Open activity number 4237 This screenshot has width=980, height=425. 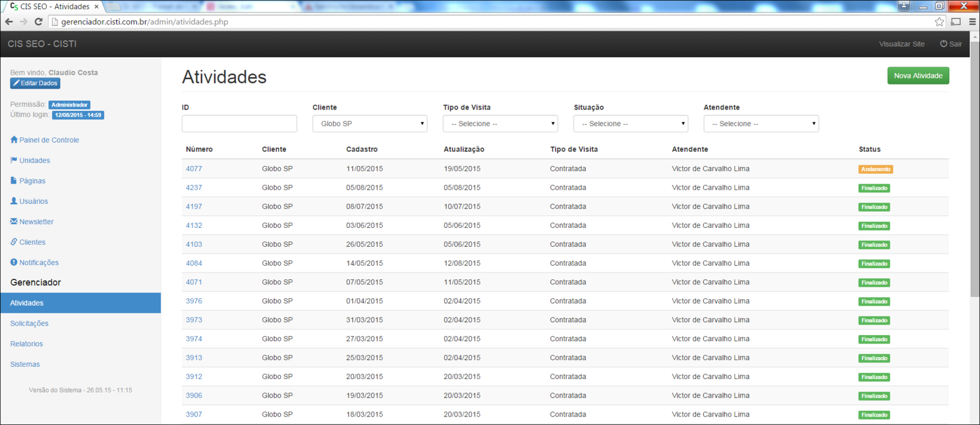coord(194,187)
